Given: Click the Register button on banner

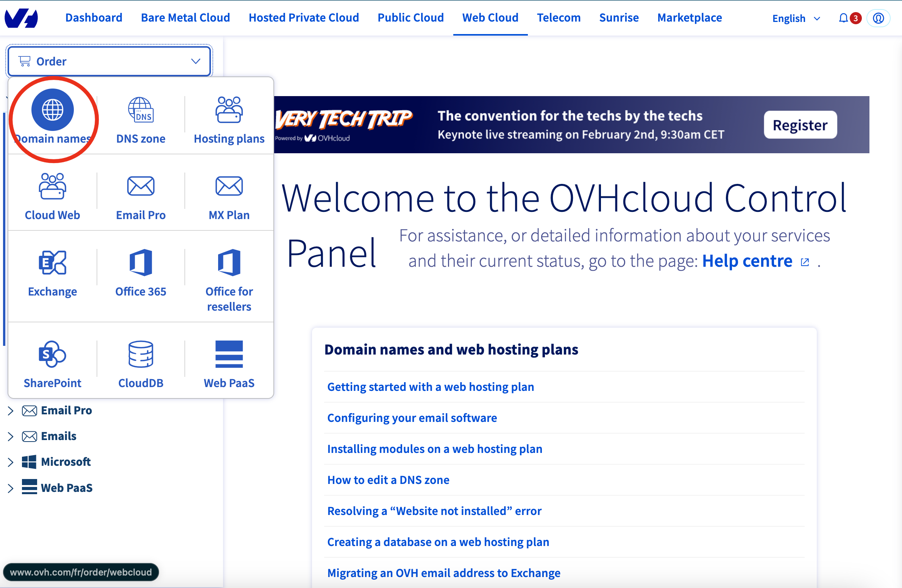Looking at the screenshot, I should pos(800,125).
